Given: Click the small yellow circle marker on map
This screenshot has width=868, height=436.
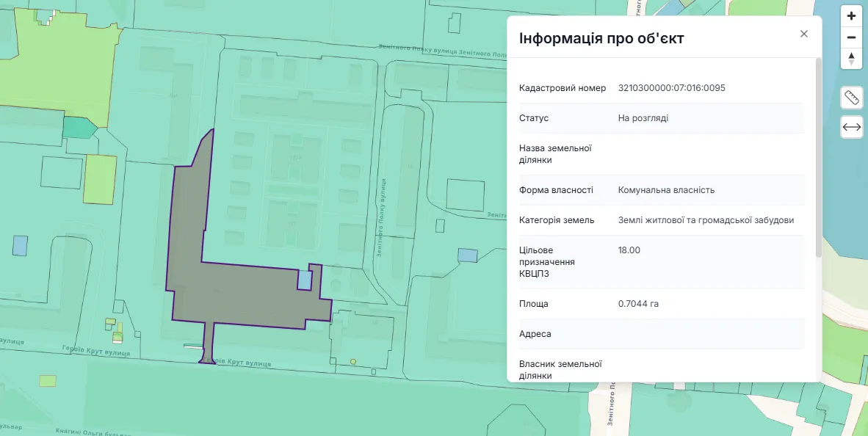Looking at the screenshot, I should [353, 362].
